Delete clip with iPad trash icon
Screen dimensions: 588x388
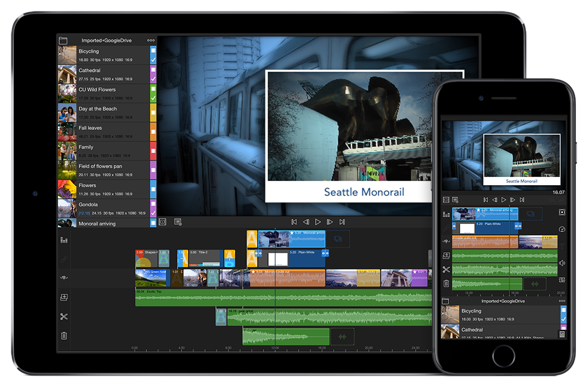click(64, 336)
